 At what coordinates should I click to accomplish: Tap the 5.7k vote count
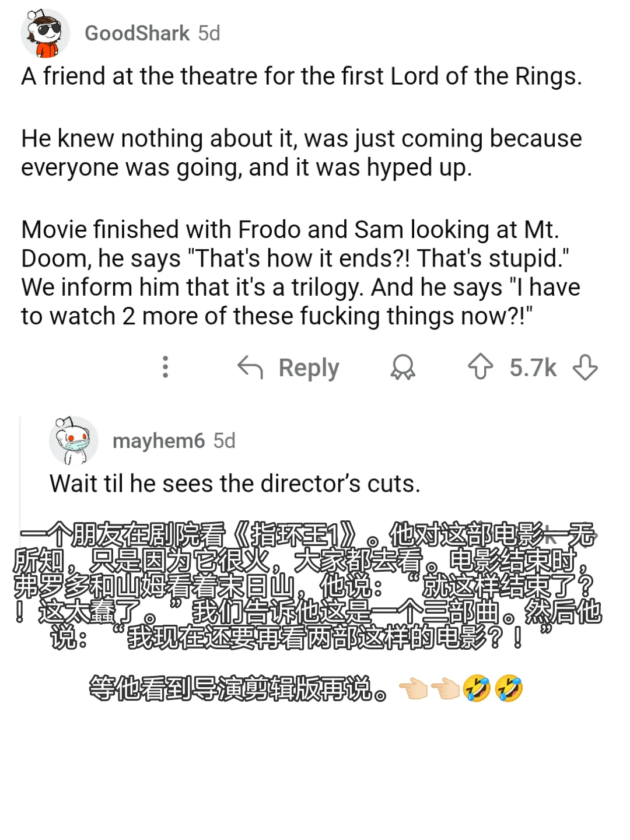pos(533,367)
